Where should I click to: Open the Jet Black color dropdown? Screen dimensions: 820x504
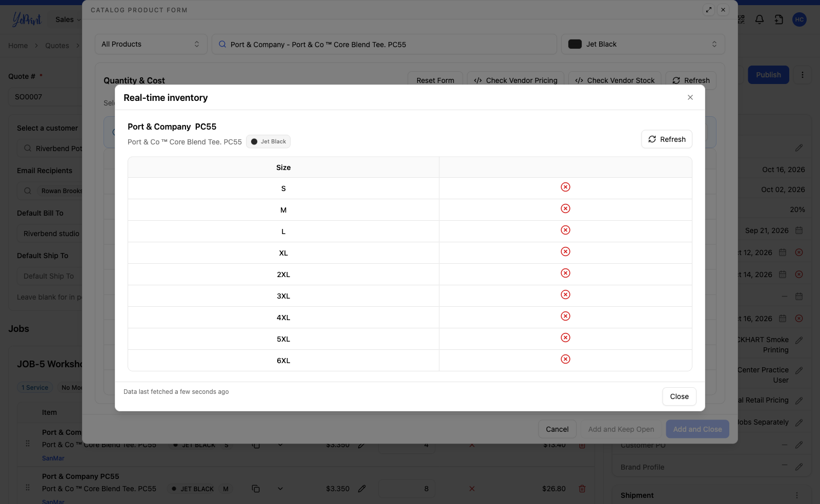click(x=643, y=44)
